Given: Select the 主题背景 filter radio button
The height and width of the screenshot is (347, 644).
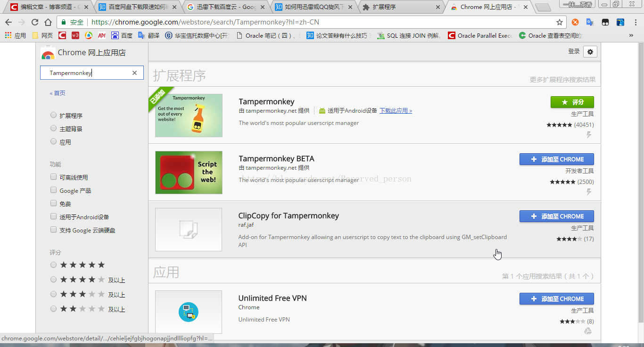Looking at the screenshot, I should click(53, 128).
